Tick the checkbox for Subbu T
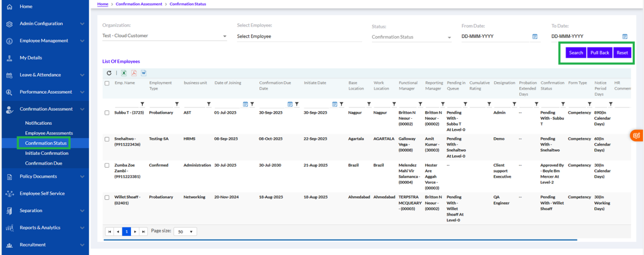 point(107,113)
